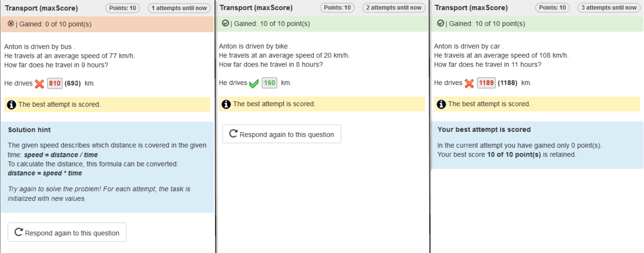Click the '1 attempts until now' badge

coord(179,8)
